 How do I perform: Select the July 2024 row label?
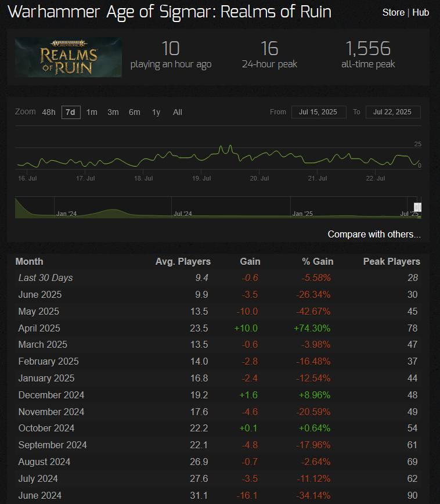(38, 478)
